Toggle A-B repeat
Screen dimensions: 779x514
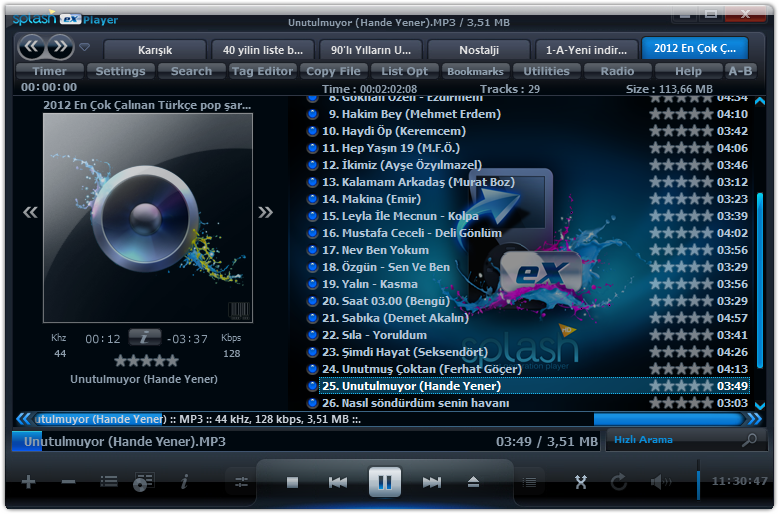point(740,71)
